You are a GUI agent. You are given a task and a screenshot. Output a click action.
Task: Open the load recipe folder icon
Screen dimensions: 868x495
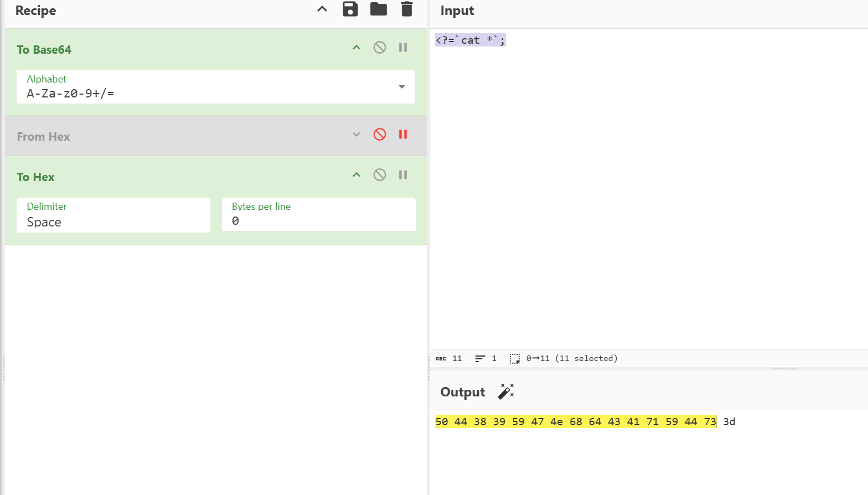tap(379, 9)
